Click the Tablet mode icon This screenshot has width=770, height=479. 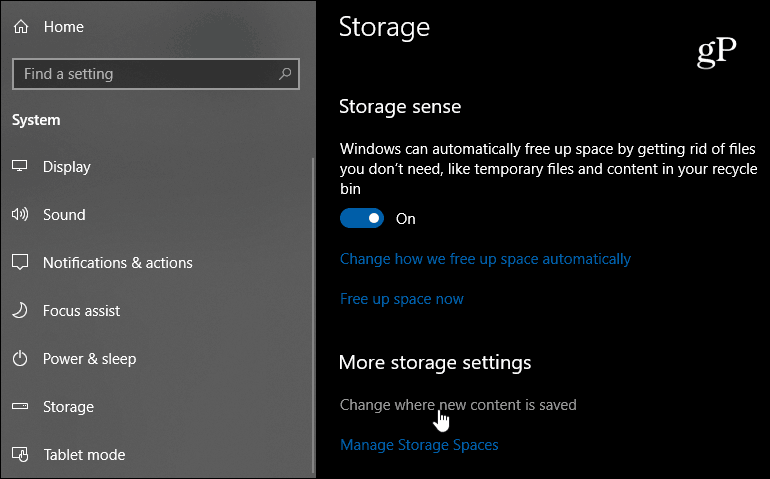(x=20, y=454)
